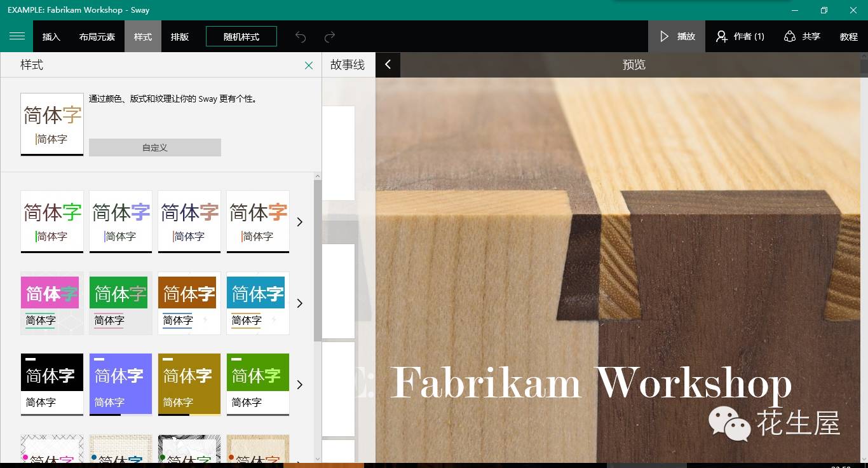The width and height of the screenshot is (868, 468).
Task: Apply the solid purple block style
Action: point(121,385)
